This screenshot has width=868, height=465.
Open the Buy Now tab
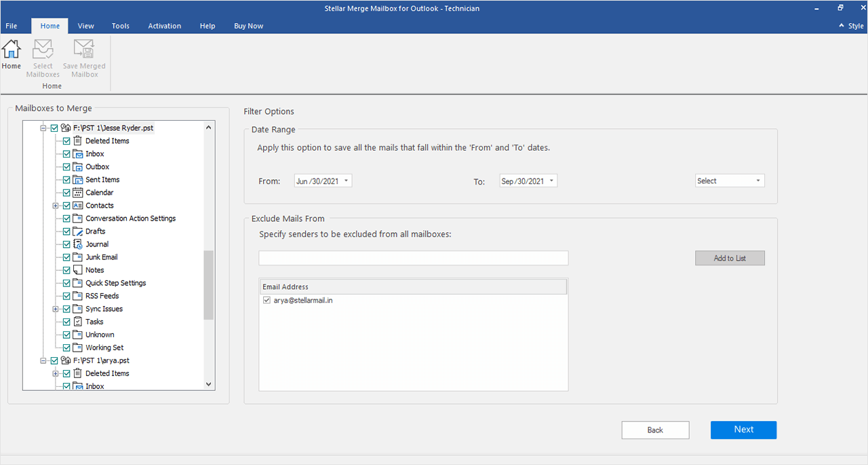point(249,26)
